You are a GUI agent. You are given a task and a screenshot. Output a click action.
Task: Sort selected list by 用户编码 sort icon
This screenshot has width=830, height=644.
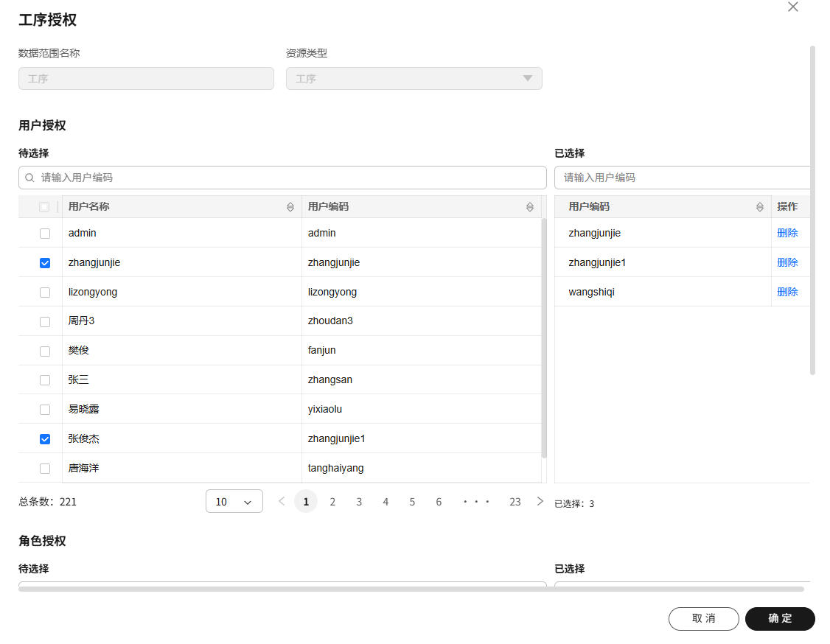(760, 207)
